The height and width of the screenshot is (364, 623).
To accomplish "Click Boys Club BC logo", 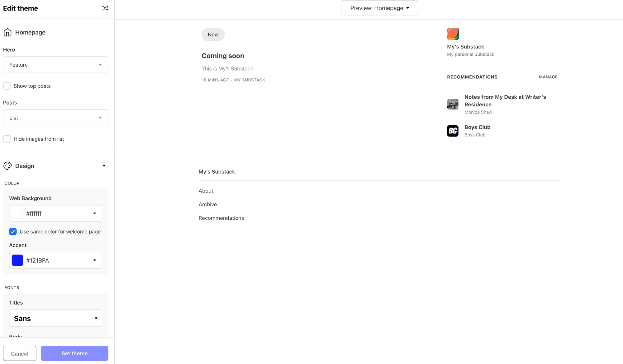I will (x=453, y=131).
